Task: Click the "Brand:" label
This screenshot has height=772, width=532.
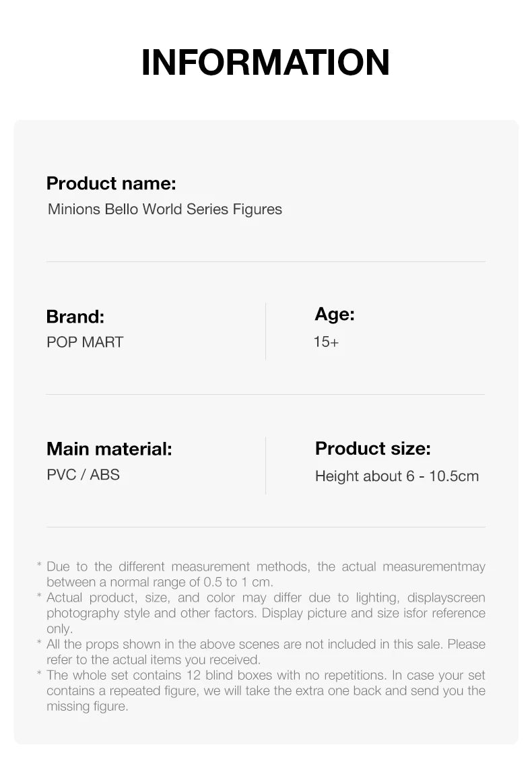Action: coord(75,317)
